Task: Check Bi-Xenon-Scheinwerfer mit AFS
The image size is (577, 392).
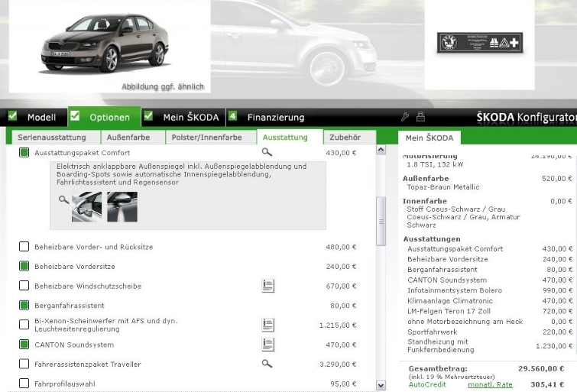Action: point(24,325)
